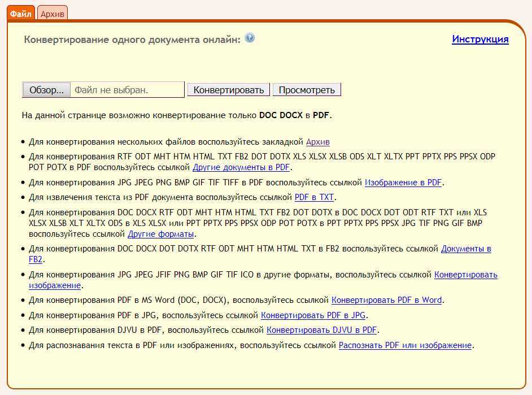Follow the 'Другие форматы' link
The height and width of the screenshot is (395, 532).
coord(161,233)
